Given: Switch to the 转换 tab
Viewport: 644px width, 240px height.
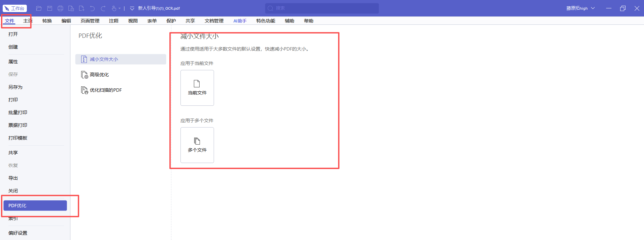Looking at the screenshot, I should 47,21.
